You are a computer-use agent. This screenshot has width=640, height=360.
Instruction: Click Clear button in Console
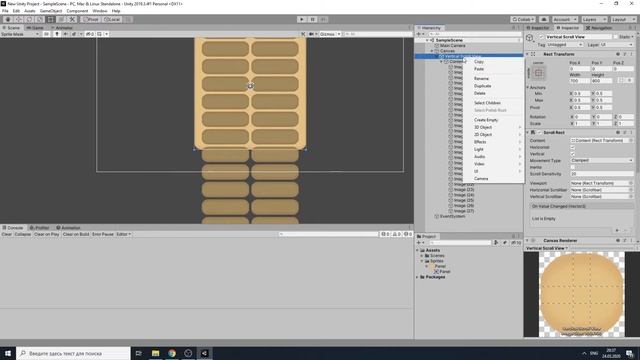coord(7,234)
